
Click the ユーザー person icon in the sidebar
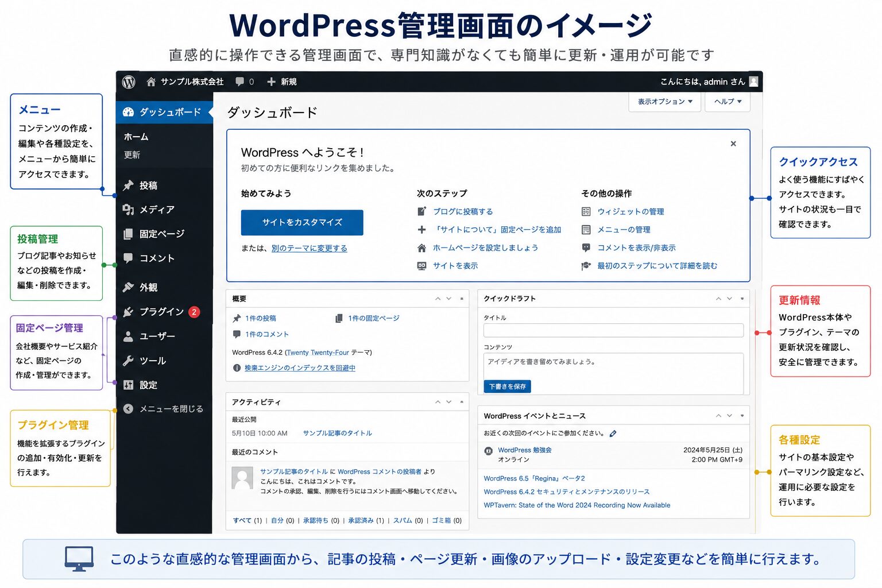128,336
